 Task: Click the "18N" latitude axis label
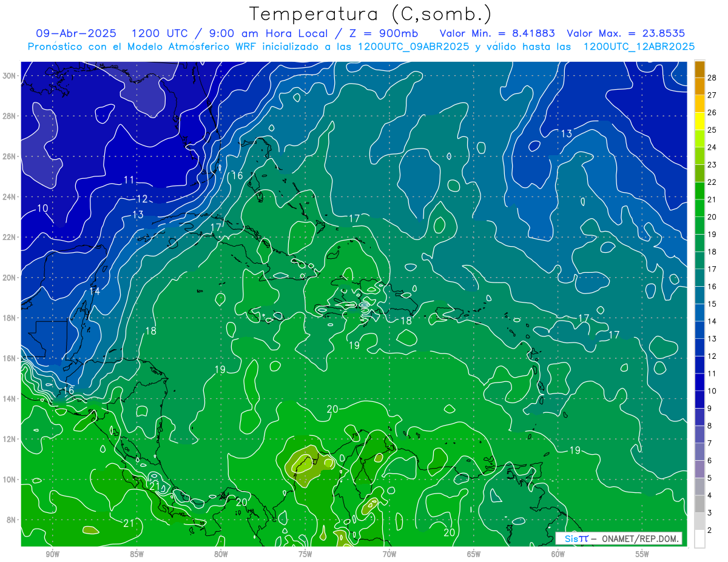[x=10, y=318]
